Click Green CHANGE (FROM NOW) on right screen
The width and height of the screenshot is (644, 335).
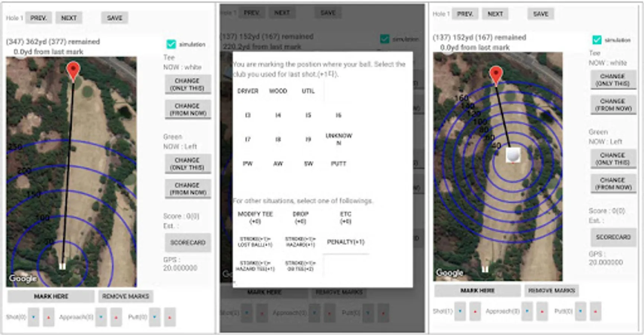[x=613, y=184]
